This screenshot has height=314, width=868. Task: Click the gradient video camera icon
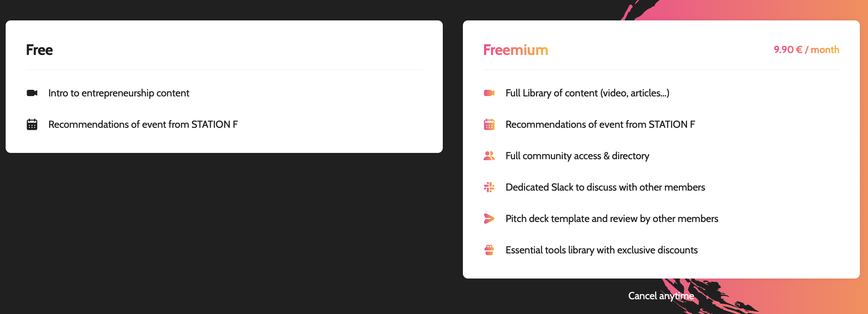coord(489,93)
